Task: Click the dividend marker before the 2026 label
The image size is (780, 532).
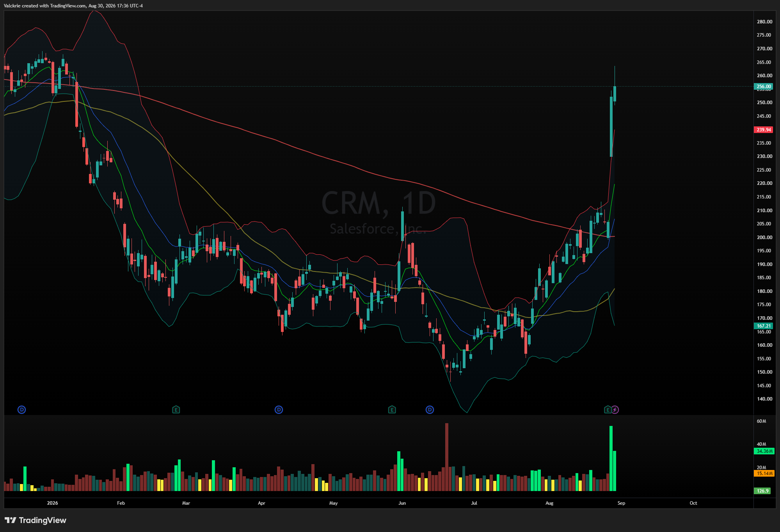Action: 22,410
